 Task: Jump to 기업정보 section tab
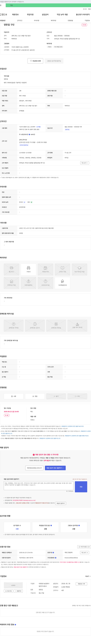(87, 20)
